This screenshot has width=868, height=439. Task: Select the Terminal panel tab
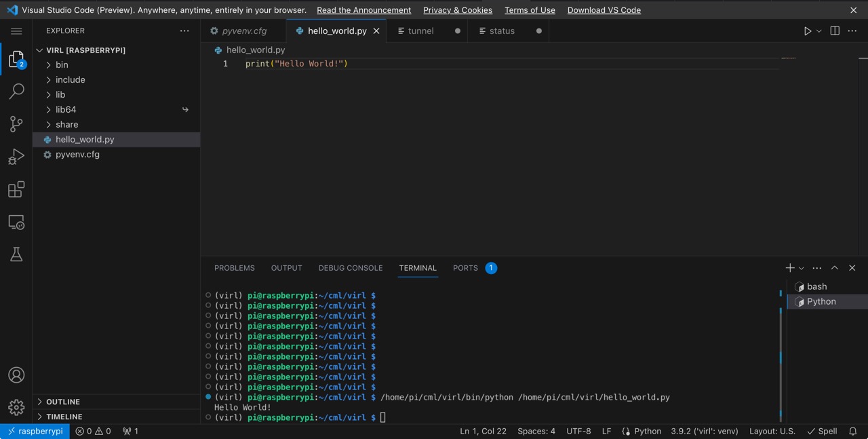418,268
